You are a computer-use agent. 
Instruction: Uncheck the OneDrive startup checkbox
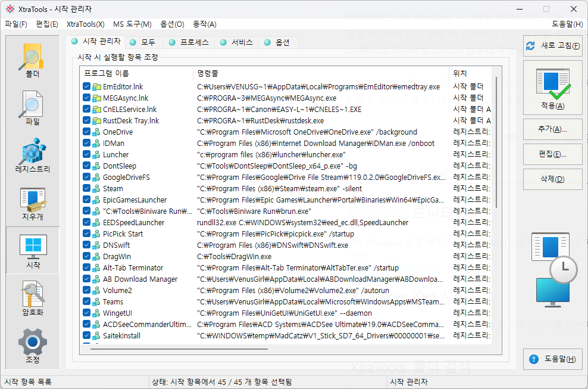pyautogui.click(x=87, y=132)
